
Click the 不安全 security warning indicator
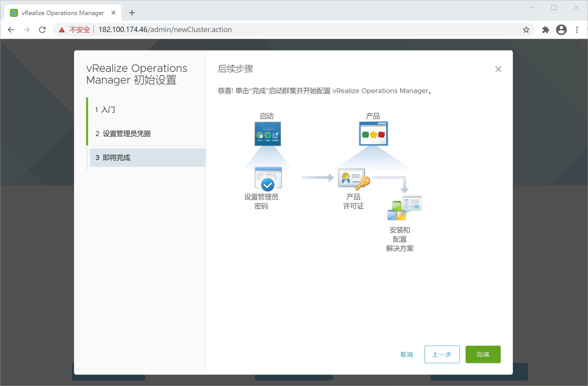coord(75,30)
